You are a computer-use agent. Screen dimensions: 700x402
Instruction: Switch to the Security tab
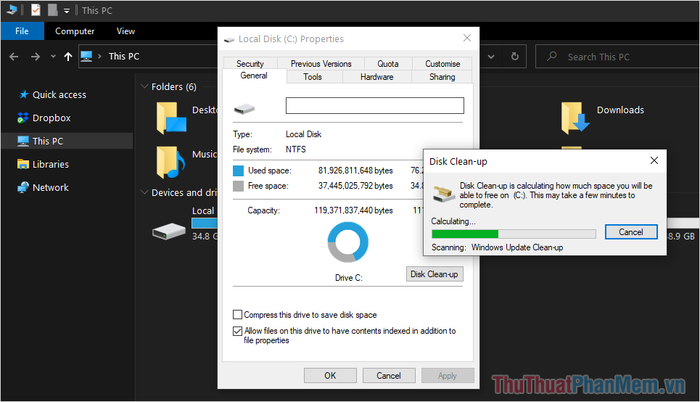(250, 63)
